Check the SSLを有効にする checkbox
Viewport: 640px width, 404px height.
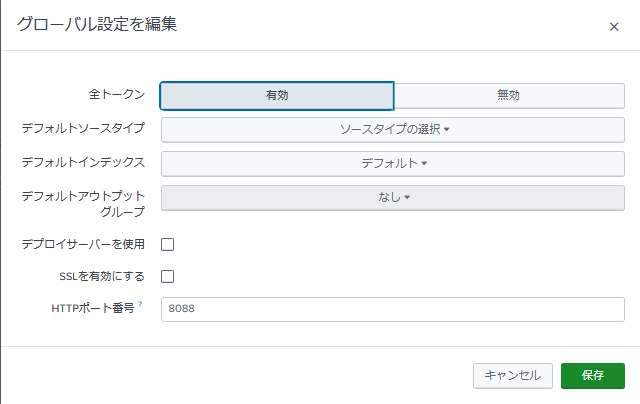click(x=167, y=276)
